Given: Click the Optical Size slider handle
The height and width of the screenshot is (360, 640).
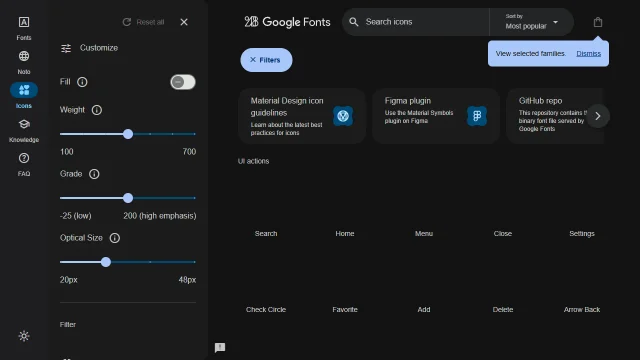Looking at the screenshot, I should pos(106,262).
